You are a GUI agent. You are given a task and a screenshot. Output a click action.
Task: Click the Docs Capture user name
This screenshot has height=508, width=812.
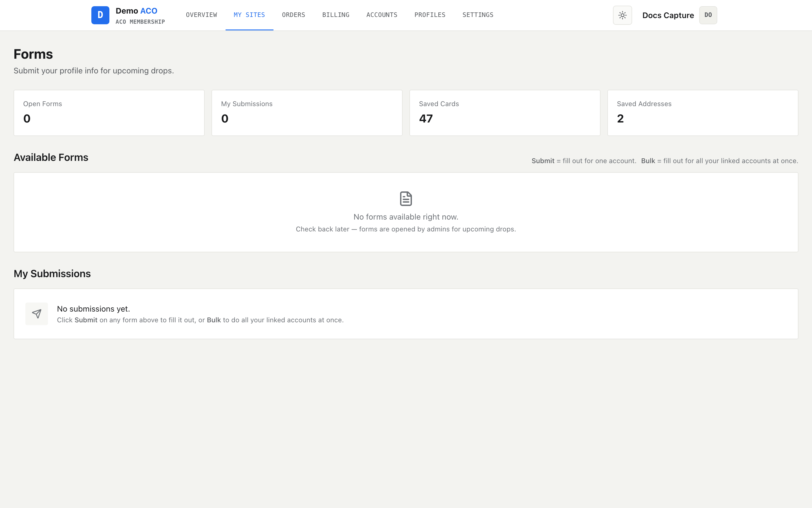click(x=668, y=16)
